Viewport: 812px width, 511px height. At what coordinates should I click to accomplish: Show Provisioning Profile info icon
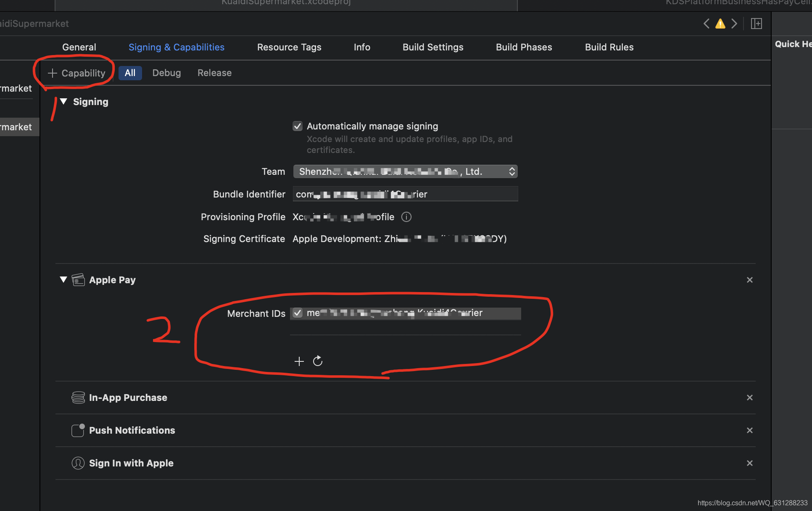[x=406, y=217]
